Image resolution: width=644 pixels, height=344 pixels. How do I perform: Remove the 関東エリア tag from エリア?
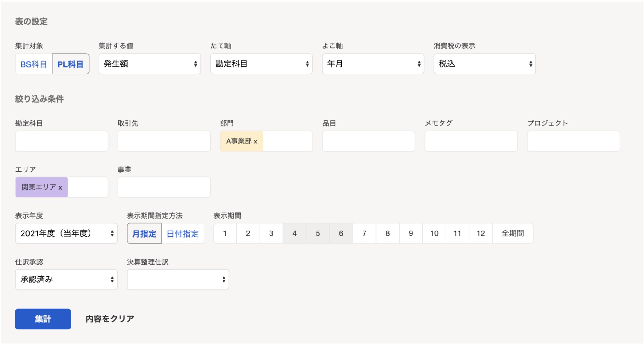[x=60, y=188]
